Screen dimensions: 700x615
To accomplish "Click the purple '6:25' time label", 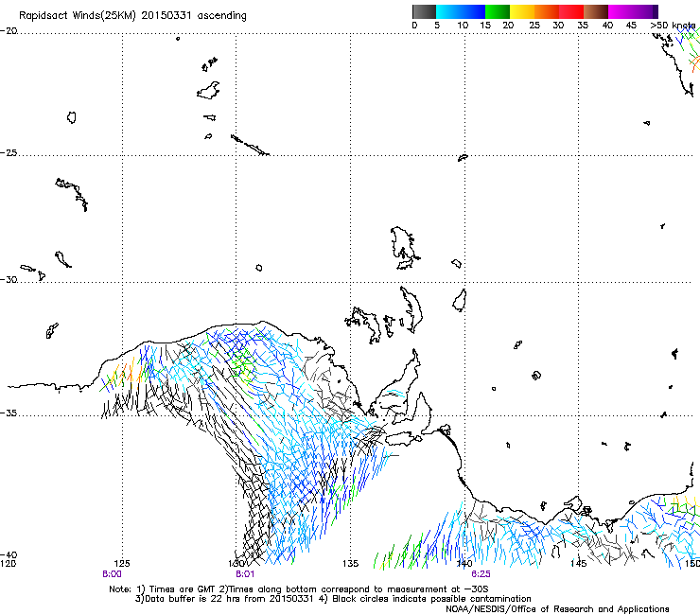I will point(481,574).
